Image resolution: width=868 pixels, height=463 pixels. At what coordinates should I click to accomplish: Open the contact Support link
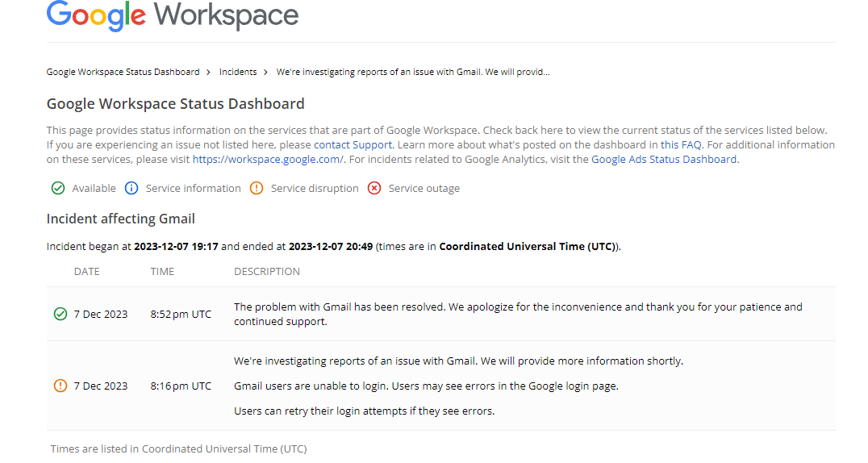353,144
